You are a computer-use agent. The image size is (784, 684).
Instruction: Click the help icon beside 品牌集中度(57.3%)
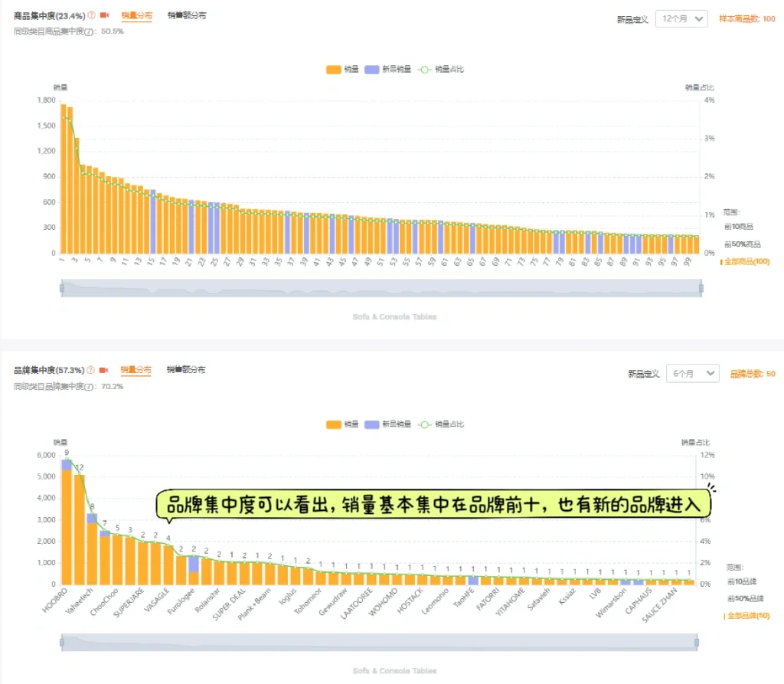(x=91, y=371)
